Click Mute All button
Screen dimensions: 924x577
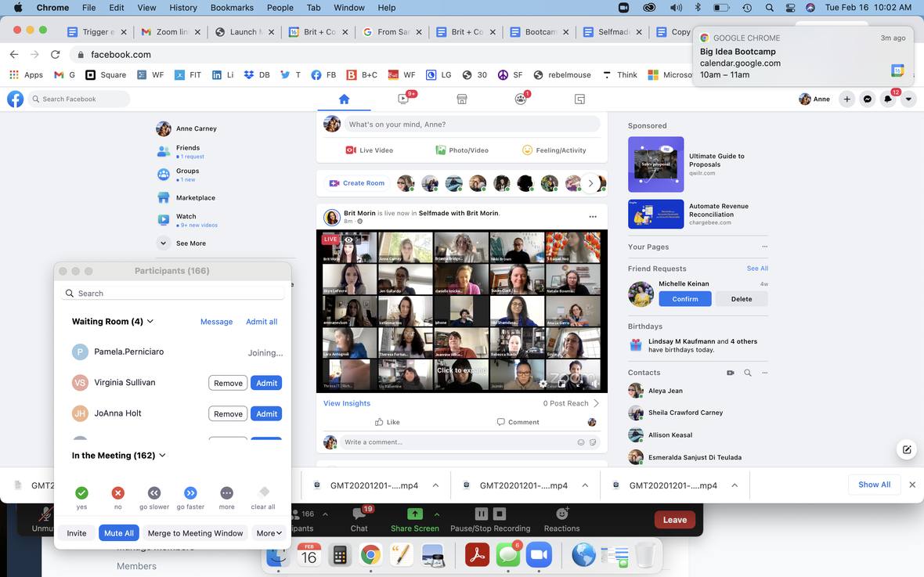[119, 533]
